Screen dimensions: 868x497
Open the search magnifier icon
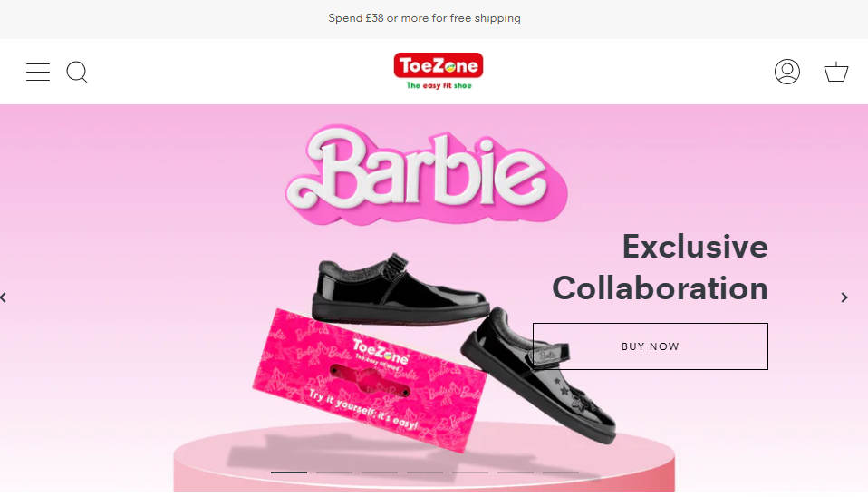click(77, 72)
